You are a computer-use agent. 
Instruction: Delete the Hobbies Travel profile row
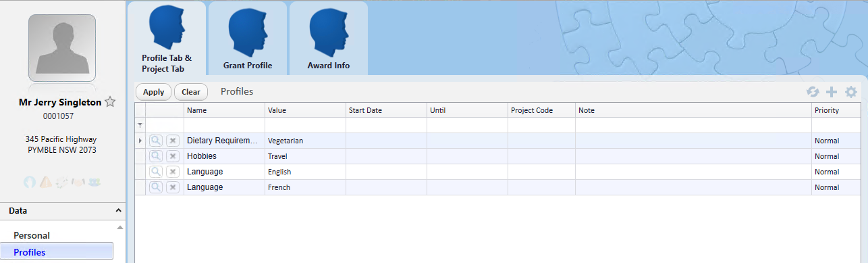[x=173, y=156]
